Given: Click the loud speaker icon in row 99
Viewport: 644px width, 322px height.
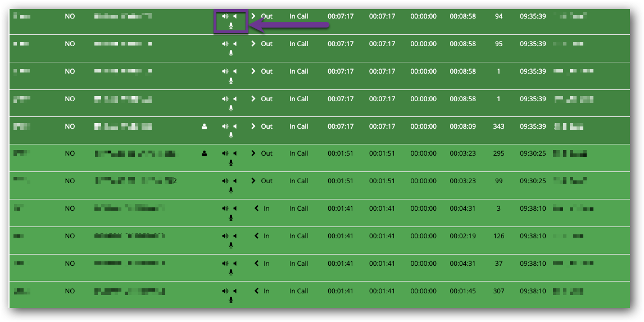Looking at the screenshot, I should click(x=225, y=181).
